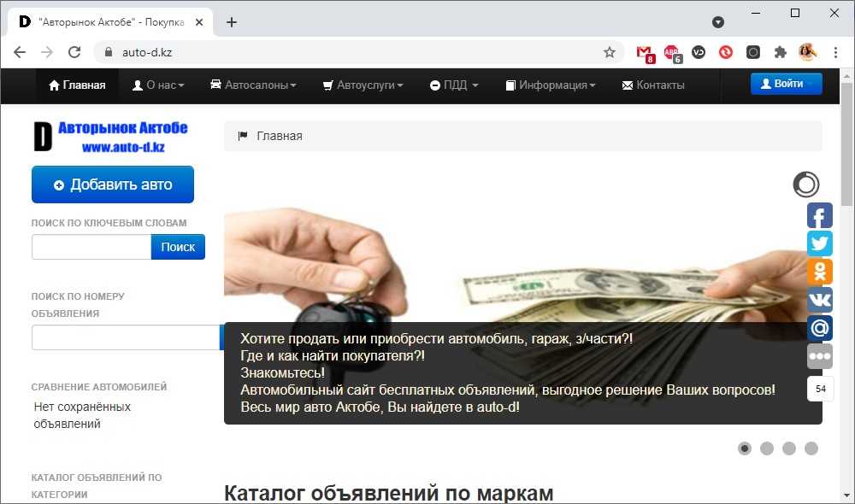This screenshot has height=504, width=855.
Task: Share via Mail.ru @ icon
Action: click(x=820, y=328)
